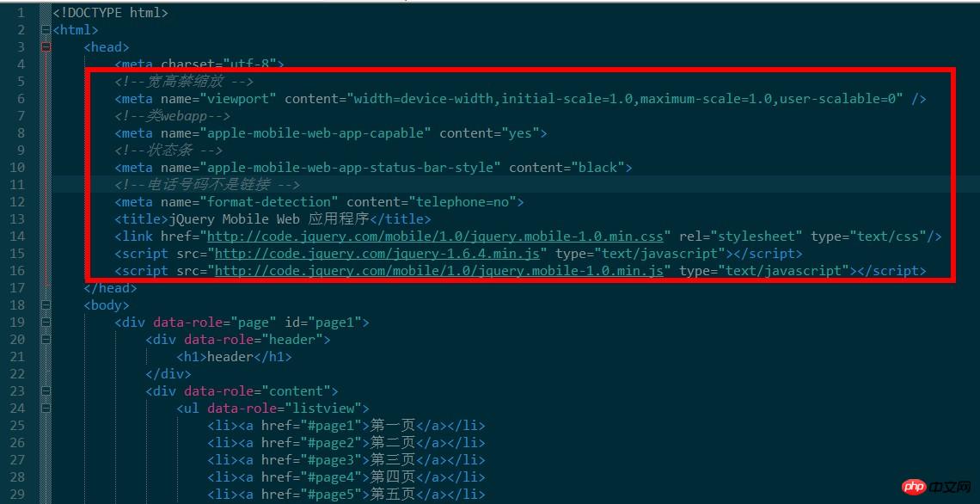
Task: Click the comment 类webapp
Action: click(173, 116)
